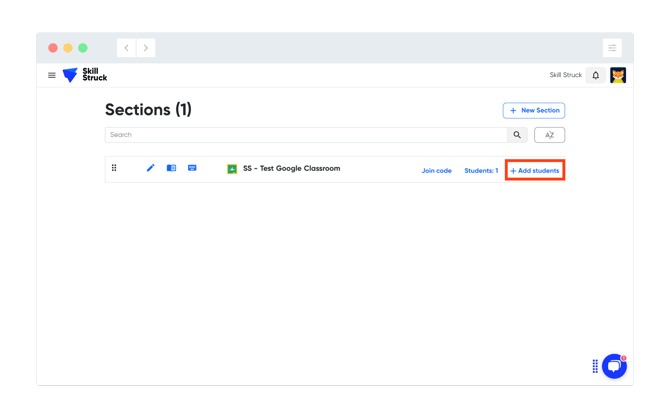Click the Google Classroom icon
The height and width of the screenshot is (418, 670).
[x=232, y=169]
